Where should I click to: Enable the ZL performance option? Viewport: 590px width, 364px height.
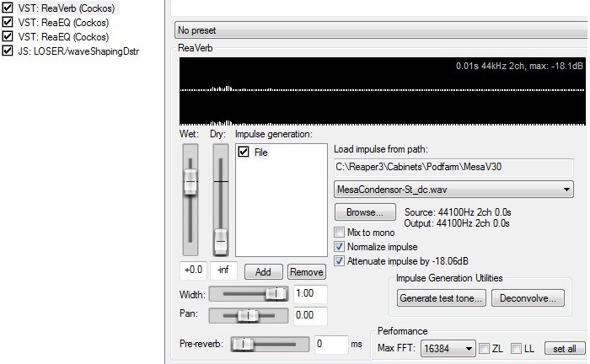point(484,349)
